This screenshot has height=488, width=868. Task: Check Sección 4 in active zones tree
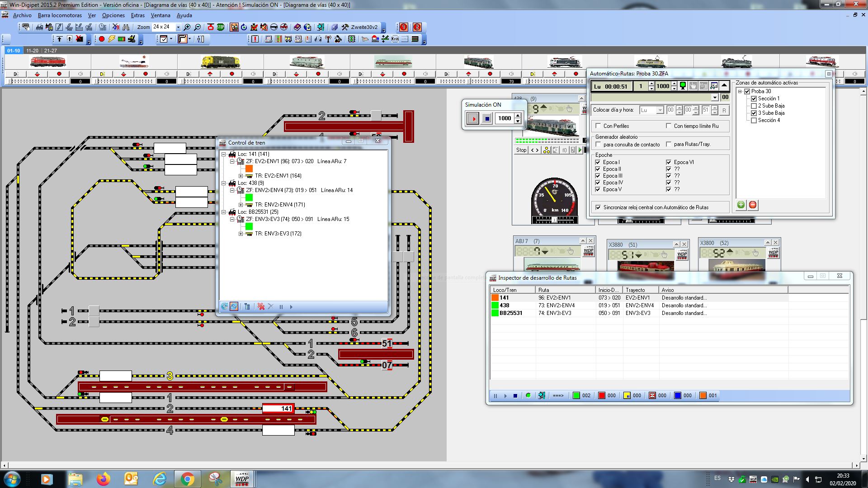[754, 120]
